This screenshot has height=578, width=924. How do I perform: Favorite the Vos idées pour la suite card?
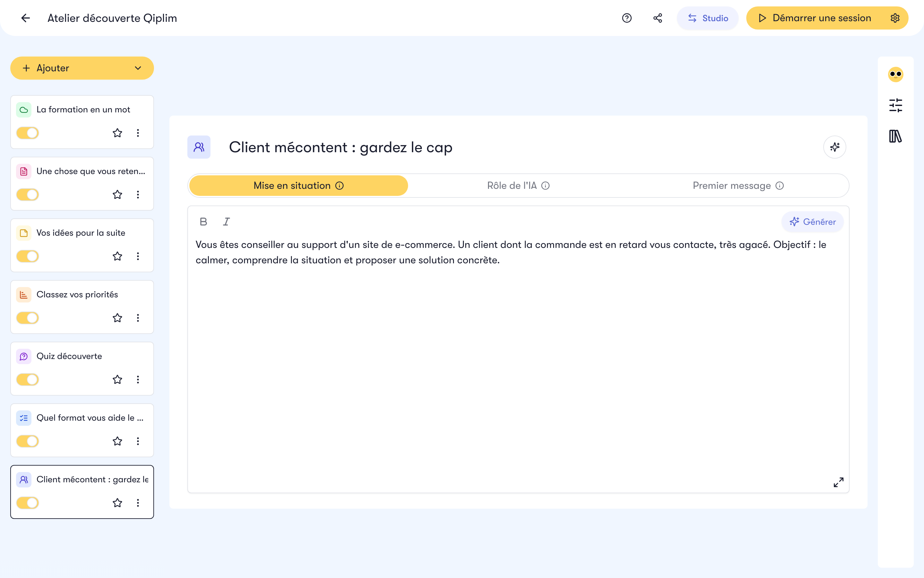[117, 256]
